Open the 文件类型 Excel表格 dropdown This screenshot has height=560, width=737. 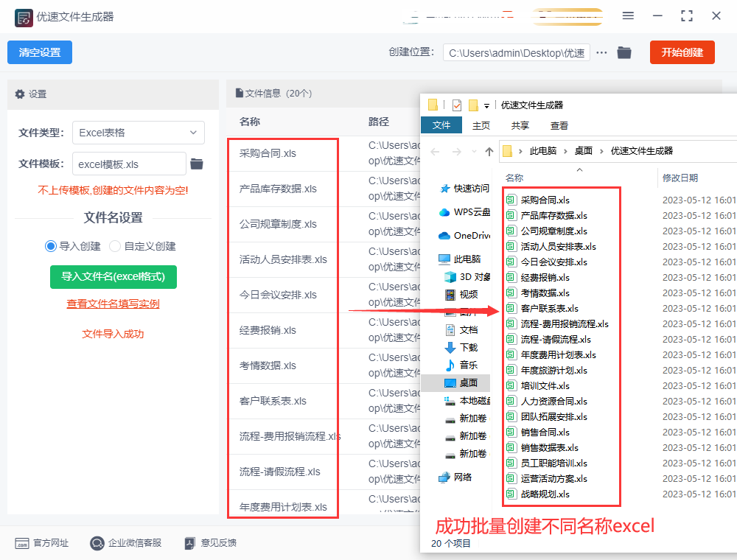(x=139, y=133)
